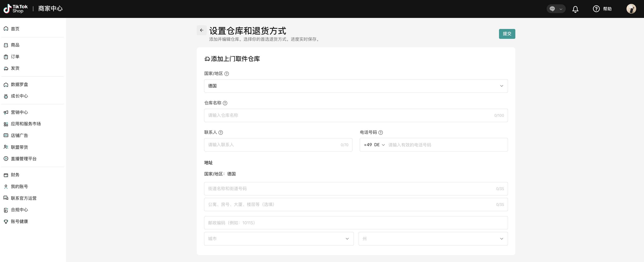Click the 邮政编码 postal code field

point(356,223)
